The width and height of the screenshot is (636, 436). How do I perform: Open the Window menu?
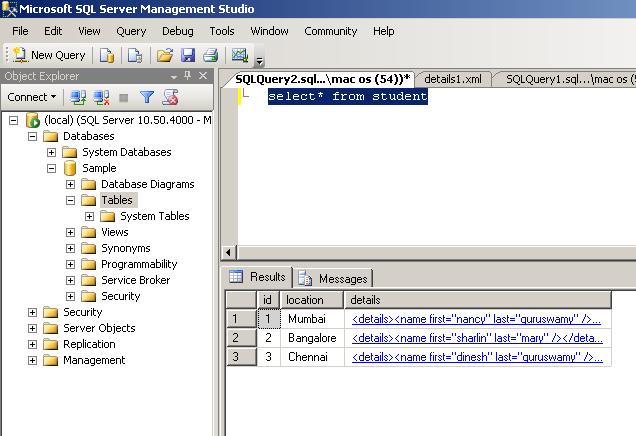pyautogui.click(x=269, y=31)
